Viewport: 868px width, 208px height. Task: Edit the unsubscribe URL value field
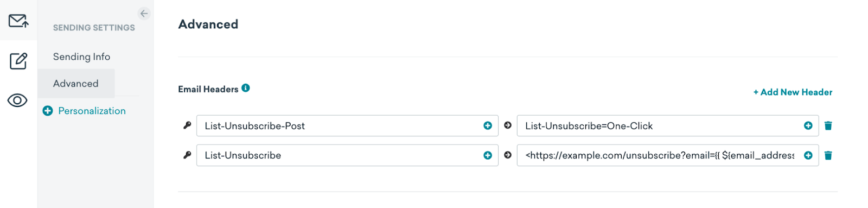coord(668,155)
